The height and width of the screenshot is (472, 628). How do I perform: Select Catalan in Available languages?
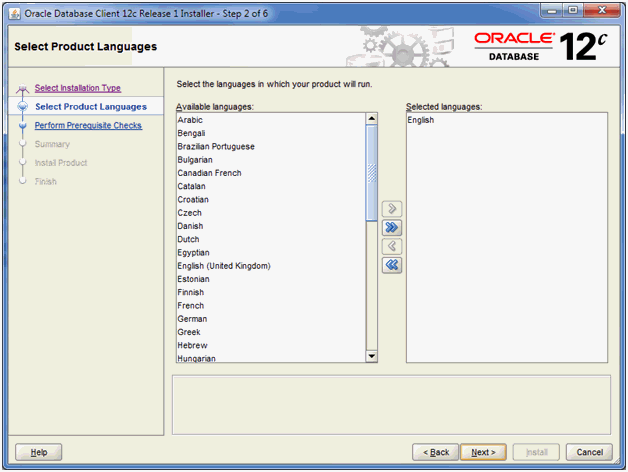[x=271, y=186]
